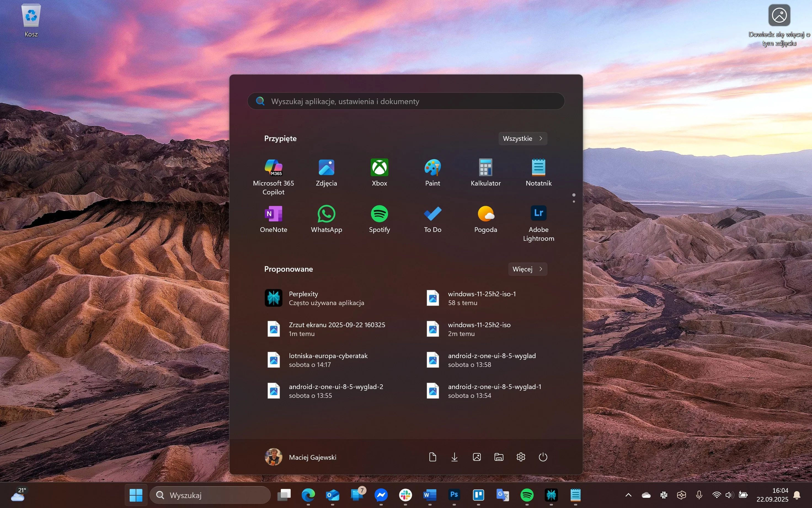Launch Microsoft Edge from taskbar
Viewport: 812px width, 508px height.
coord(308,495)
